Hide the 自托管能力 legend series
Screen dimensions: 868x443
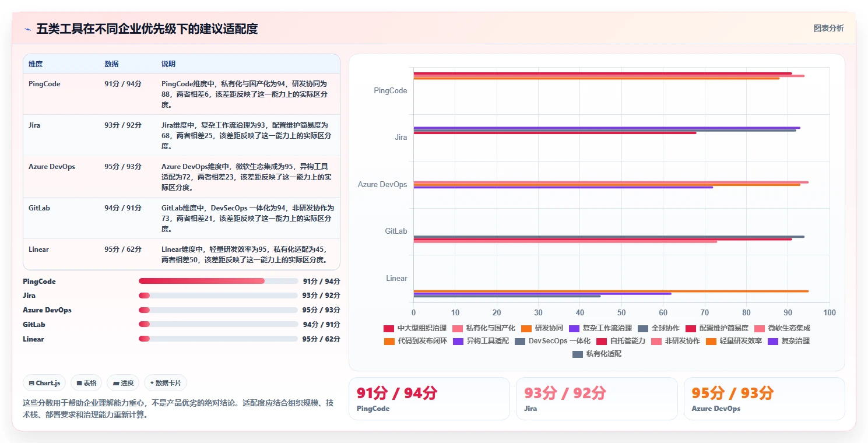[x=621, y=341]
